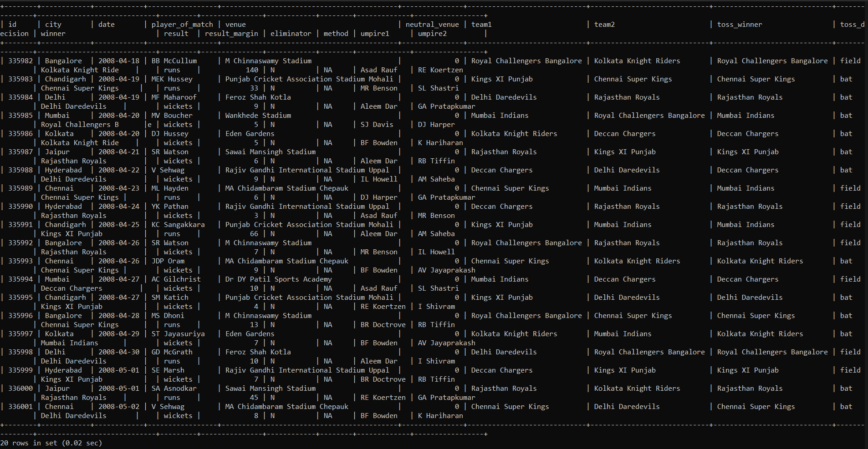Click the 'venue' column header
868x449 pixels.
click(x=235, y=25)
